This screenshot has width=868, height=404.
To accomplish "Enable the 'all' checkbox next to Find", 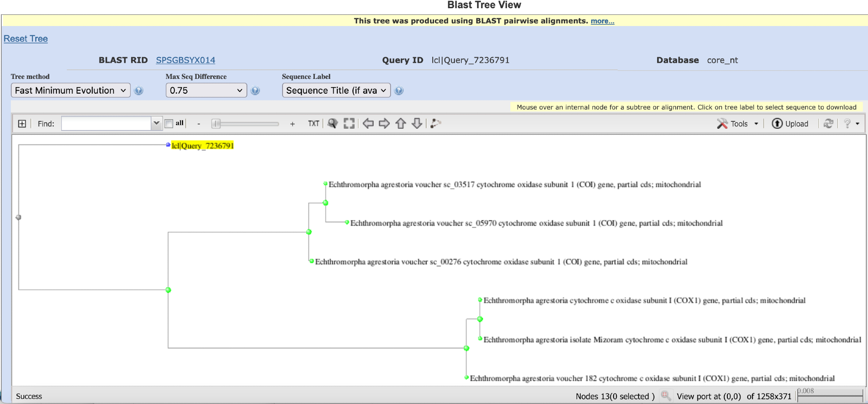I will point(169,124).
